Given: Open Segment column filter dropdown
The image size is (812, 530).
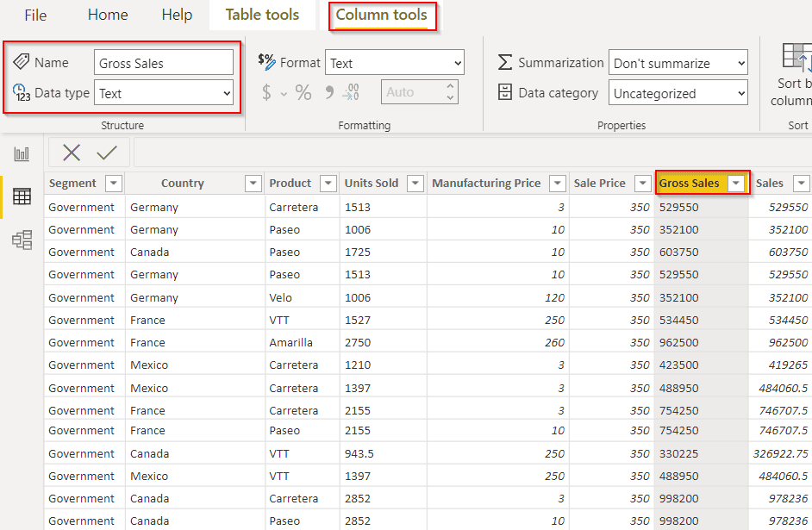Looking at the screenshot, I should (x=114, y=184).
